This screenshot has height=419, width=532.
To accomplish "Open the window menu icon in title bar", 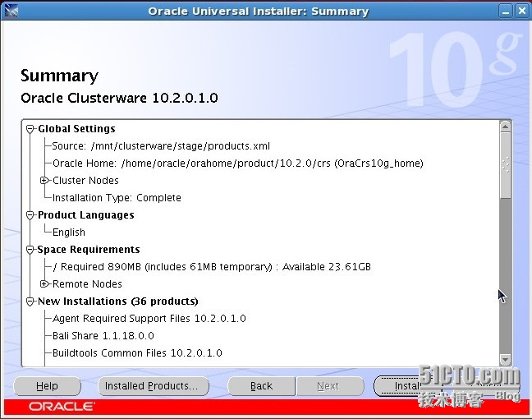I will (11, 12).
